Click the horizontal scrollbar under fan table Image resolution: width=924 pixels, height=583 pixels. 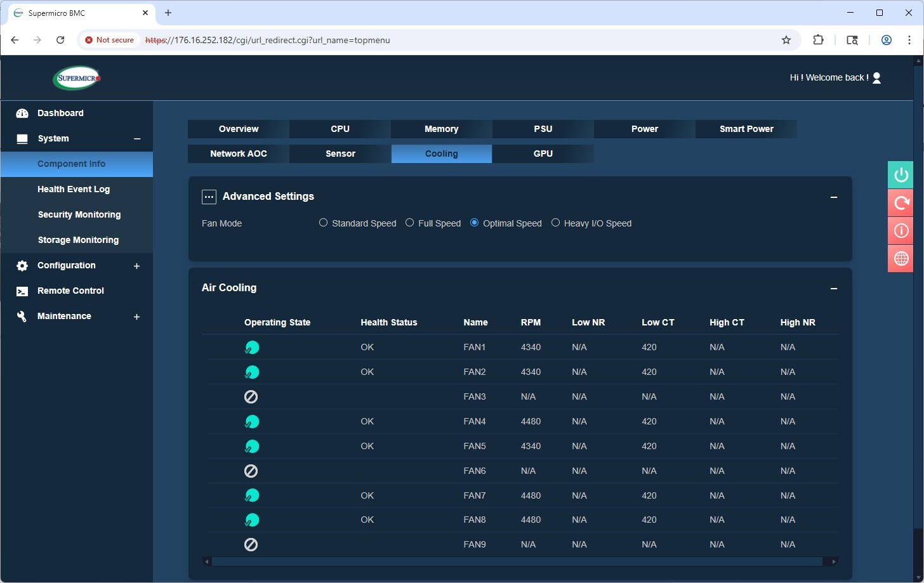click(517, 561)
